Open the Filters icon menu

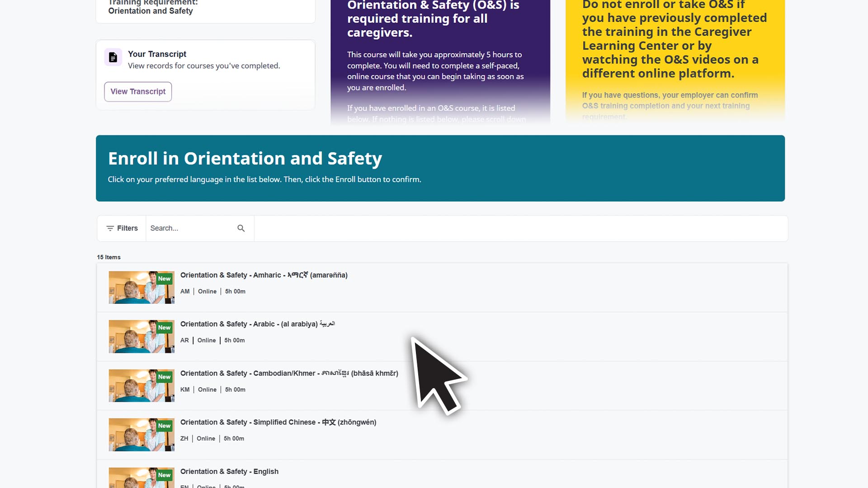pos(110,228)
